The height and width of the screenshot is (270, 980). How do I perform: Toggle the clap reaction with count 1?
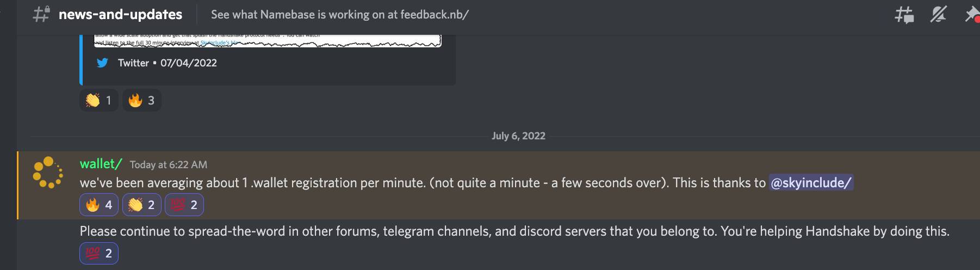pos(99,100)
